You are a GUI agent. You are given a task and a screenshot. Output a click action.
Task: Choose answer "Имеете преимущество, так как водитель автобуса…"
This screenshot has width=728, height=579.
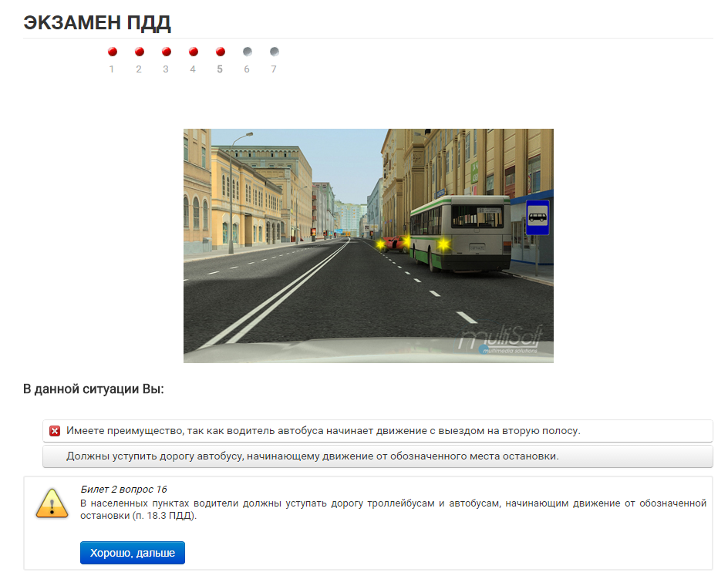click(x=322, y=431)
